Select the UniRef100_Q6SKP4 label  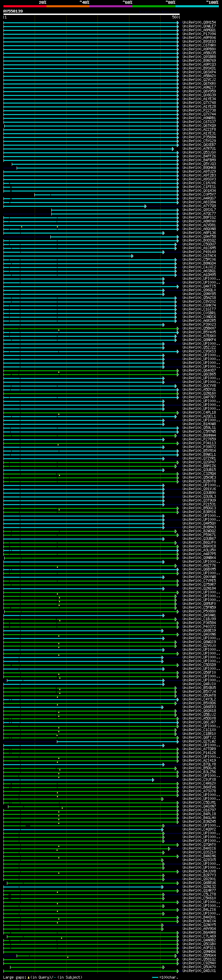199,72
